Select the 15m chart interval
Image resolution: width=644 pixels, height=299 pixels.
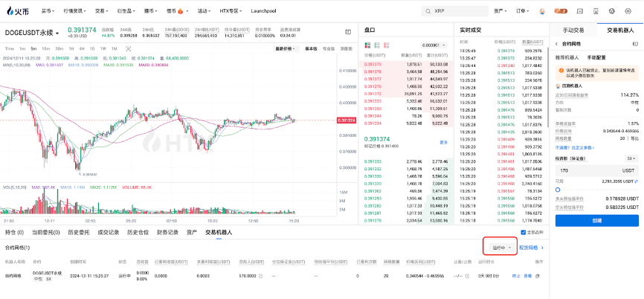coord(46,48)
